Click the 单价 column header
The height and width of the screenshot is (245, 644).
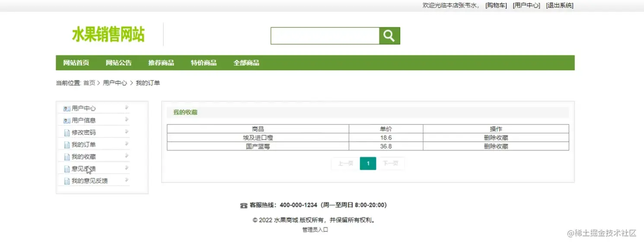[386, 129]
